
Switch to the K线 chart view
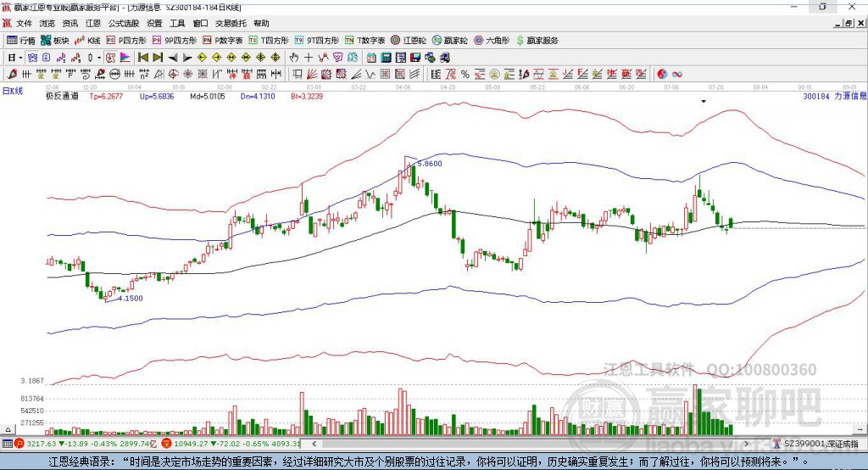coord(87,41)
